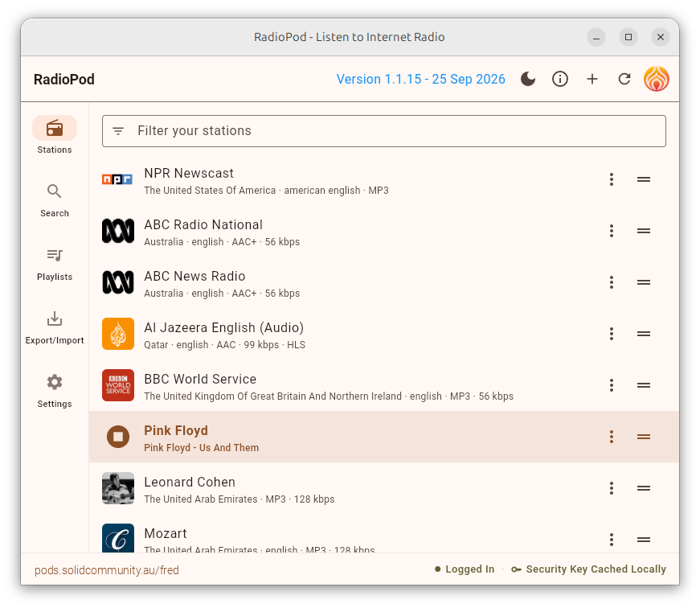700x608 pixels.
Task: Open the Settings tab
Action: coord(55,391)
